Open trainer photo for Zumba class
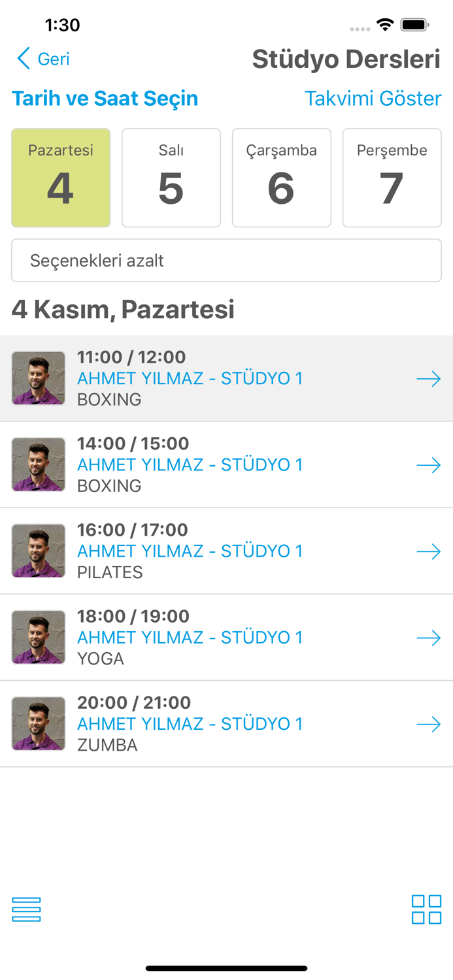Viewport: 453px width, 980px height. 39,724
